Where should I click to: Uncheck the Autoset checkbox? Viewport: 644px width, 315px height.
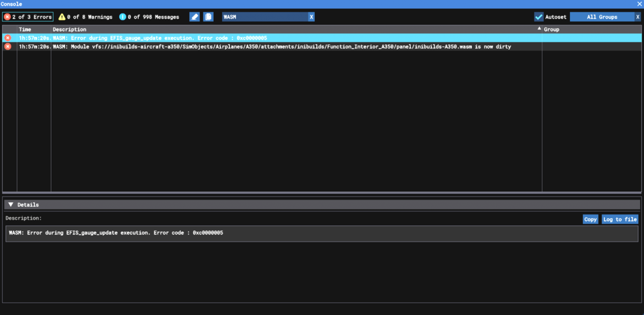[539, 17]
